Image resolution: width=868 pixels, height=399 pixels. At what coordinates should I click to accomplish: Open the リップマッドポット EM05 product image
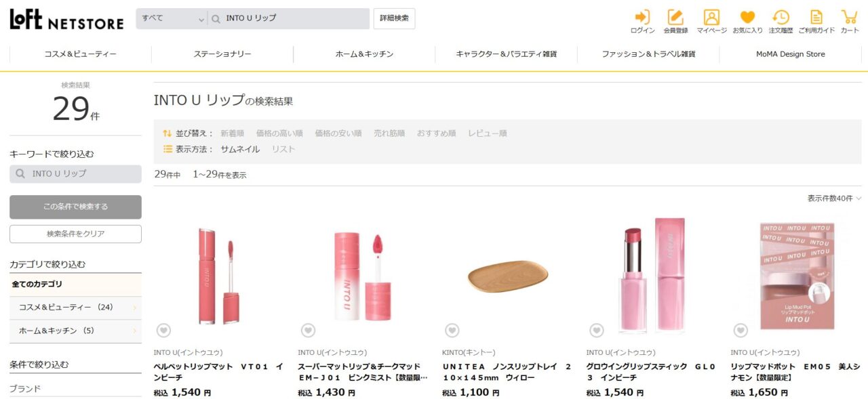pos(795,275)
